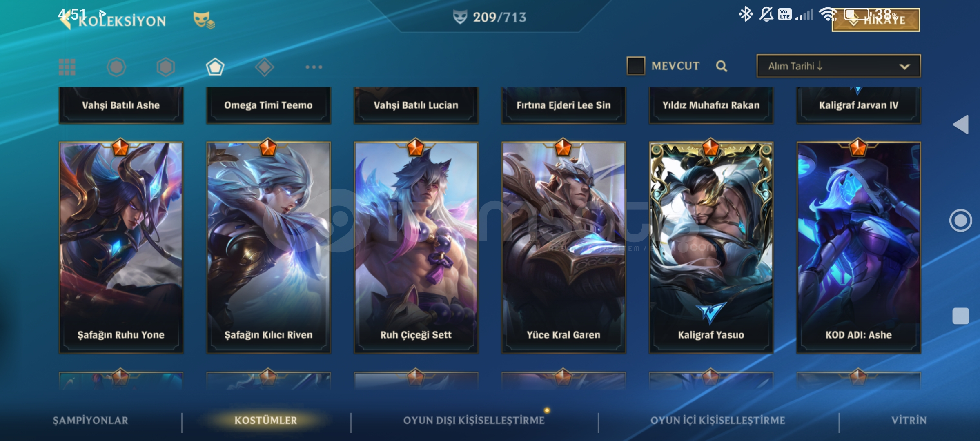980x441 pixels.
Task: Click the sort dropdown chevron arrow
Action: click(x=904, y=67)
